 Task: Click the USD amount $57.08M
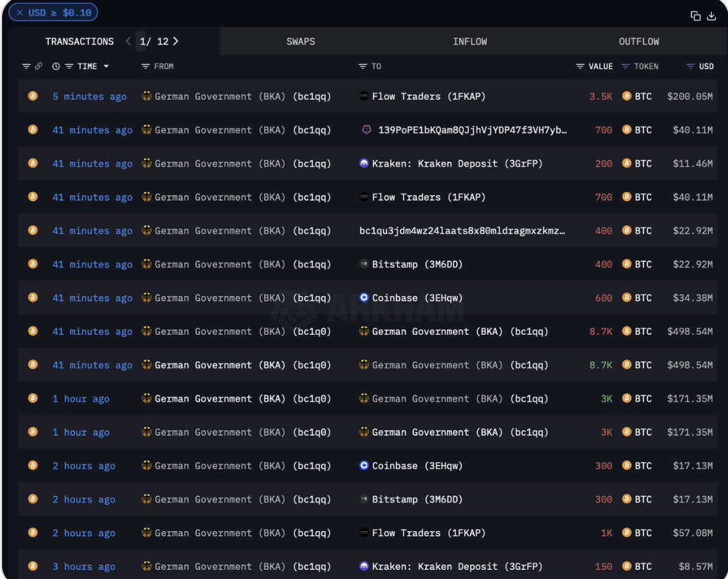(692, 533)
